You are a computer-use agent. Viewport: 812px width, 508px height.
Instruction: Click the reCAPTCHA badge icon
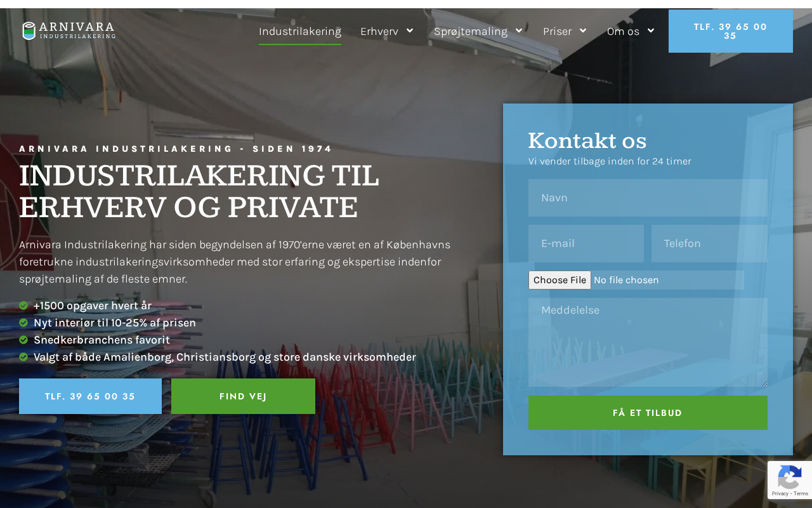[x=789, y=480]
